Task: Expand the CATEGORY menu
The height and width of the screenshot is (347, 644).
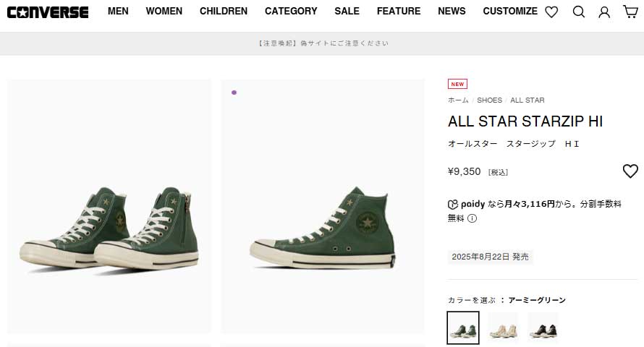Action: [291, 11]
